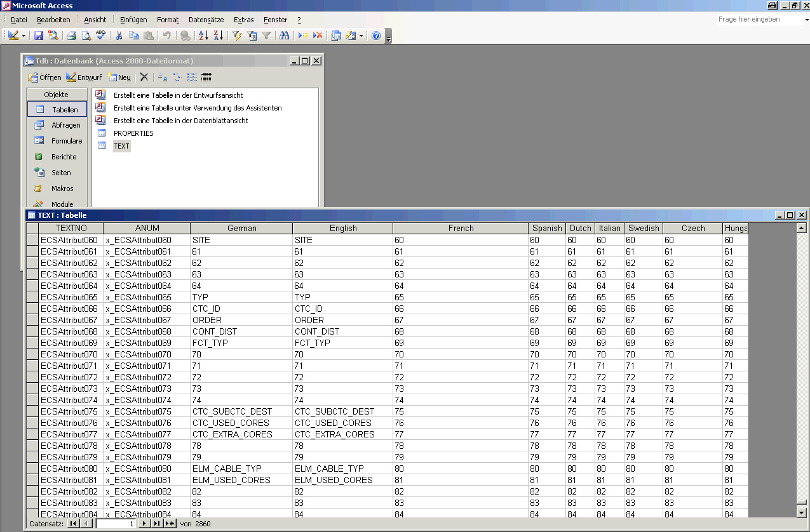Select Abfragen in the Objekte pane
This screenshot has height=532, width=810.
[x=57, y=125]
